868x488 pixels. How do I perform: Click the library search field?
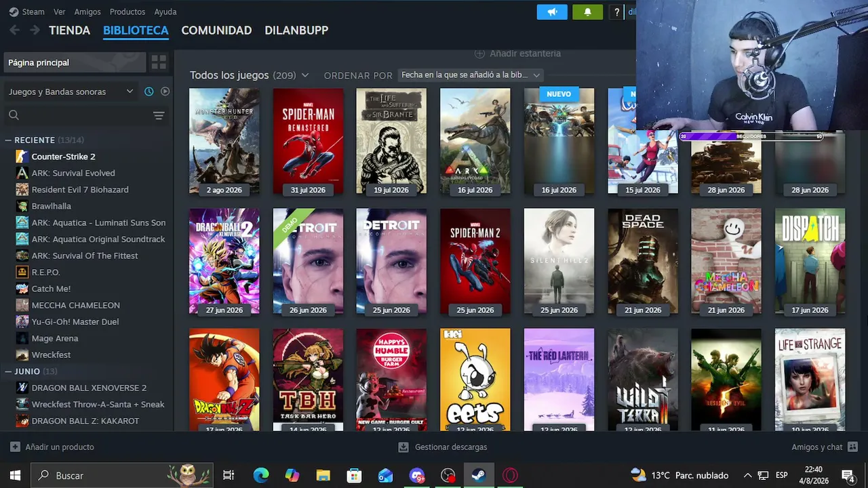coord(78,115)
